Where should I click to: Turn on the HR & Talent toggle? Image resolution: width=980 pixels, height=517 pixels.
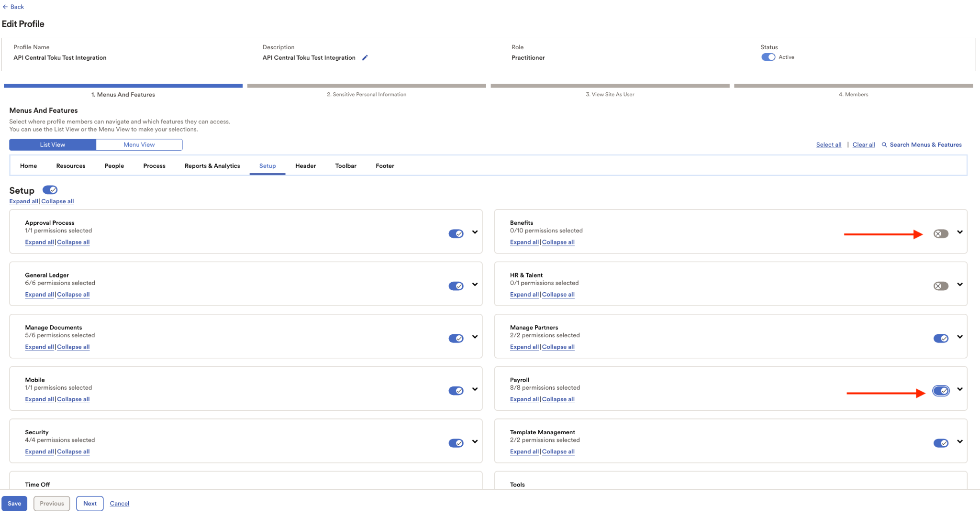tap(941, 286)
